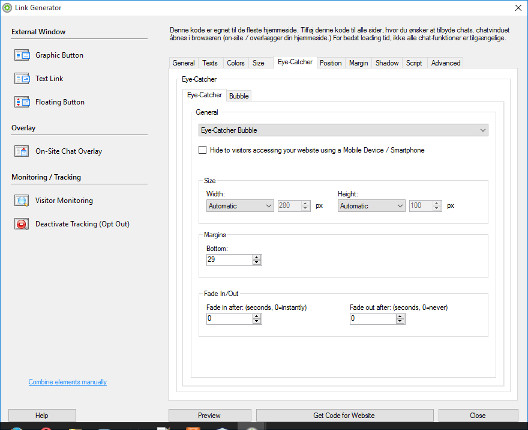Click Get Code for Website button
The width and height of the screenshot is (528, 430).
pyautogui.click(x=344, y=415)
